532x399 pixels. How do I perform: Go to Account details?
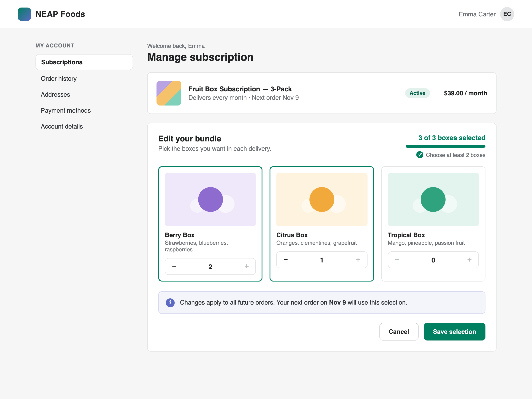pos(62,127)
